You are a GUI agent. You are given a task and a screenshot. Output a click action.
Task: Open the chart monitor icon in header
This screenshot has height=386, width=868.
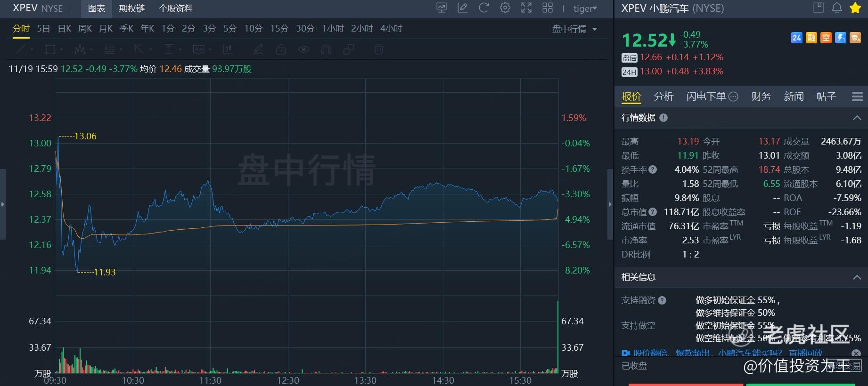tap(442, 8)
